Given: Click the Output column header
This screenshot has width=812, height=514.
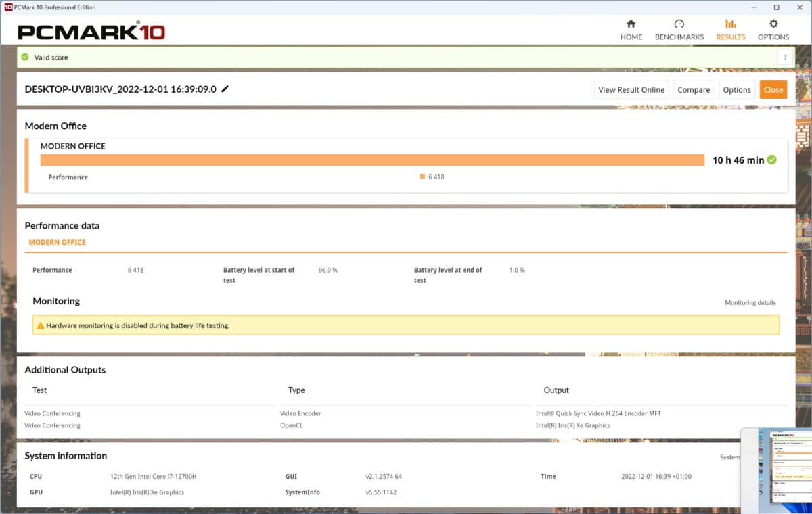Looking at the screenshot, I should [x=556, y=390].
